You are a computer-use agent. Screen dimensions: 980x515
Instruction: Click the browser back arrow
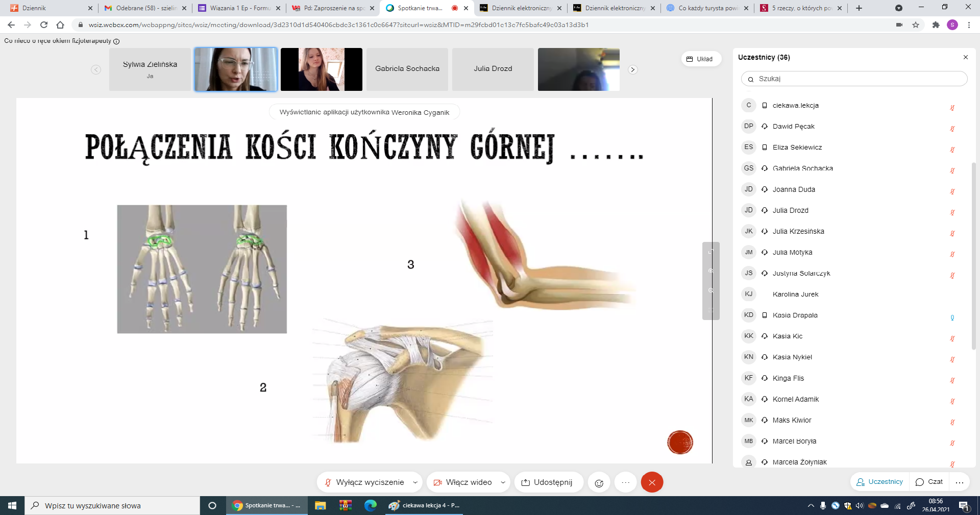tap(11, 24)
